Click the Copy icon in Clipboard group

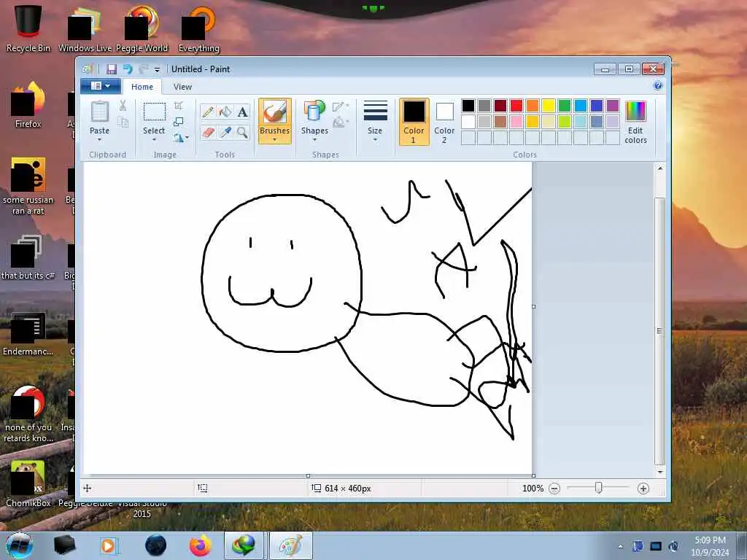pos(123,122)
